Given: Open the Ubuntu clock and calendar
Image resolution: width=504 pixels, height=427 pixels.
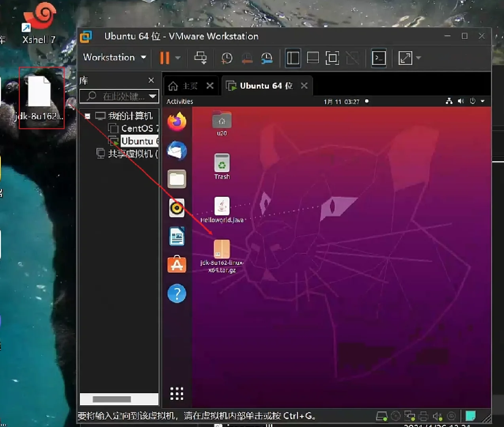Looking at the screenshot, I should tap(342, 102).
